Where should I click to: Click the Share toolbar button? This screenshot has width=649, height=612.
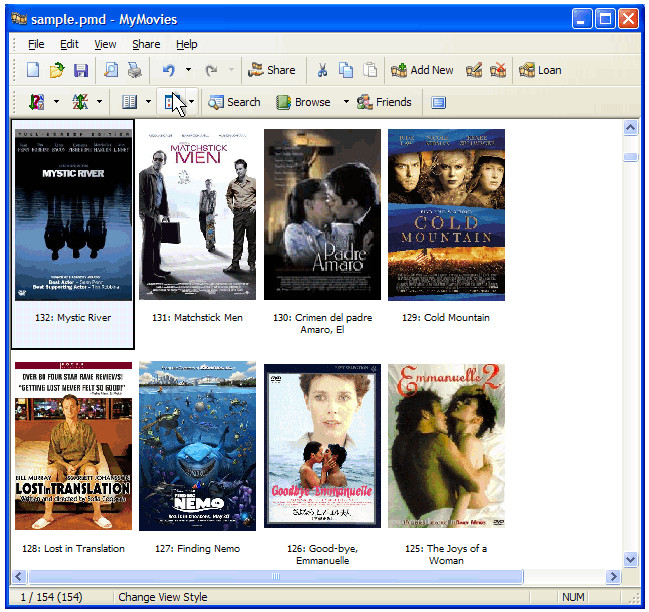pos(272,70)
